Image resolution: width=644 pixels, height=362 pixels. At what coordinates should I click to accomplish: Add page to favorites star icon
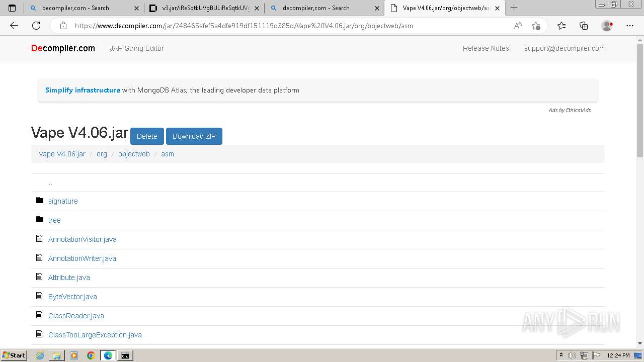[536, 26]
